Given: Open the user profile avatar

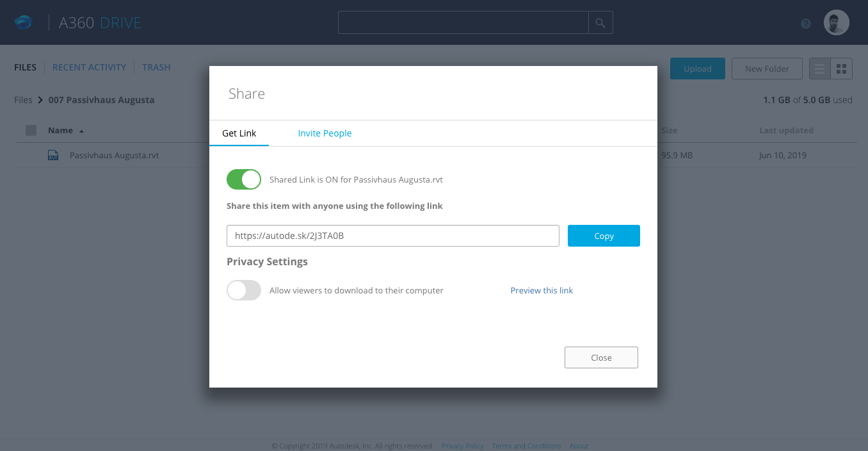Looking at the screenshot, I should pos(837,22).
